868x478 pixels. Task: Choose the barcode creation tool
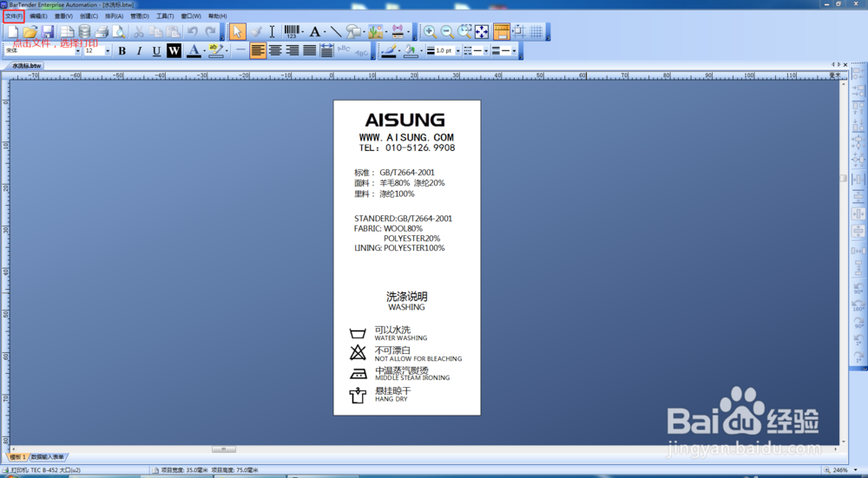[291, 31]
